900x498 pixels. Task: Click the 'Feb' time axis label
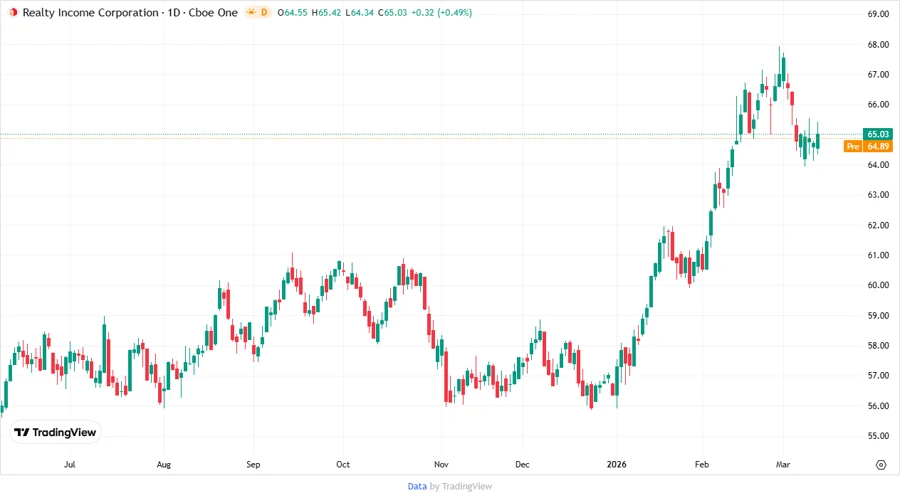[701, 464]
